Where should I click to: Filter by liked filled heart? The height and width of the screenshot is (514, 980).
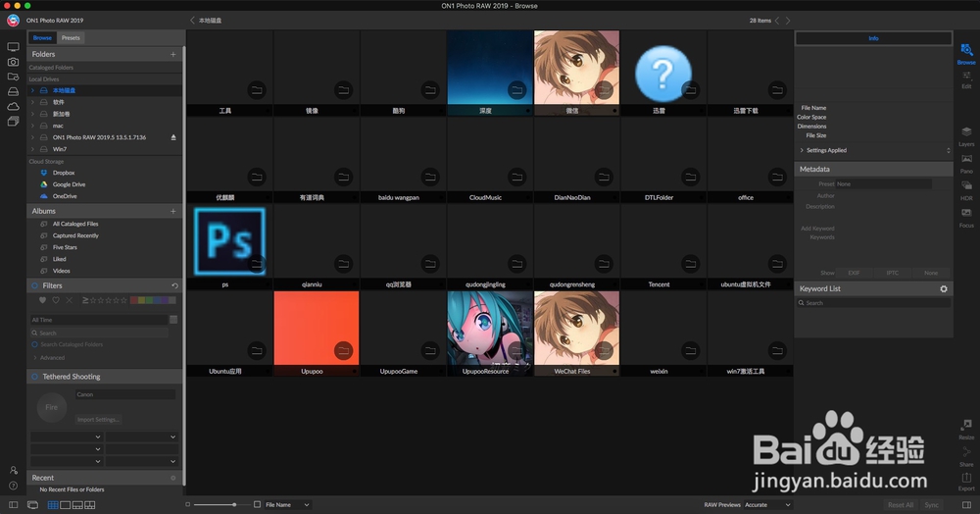pos(42,300)
